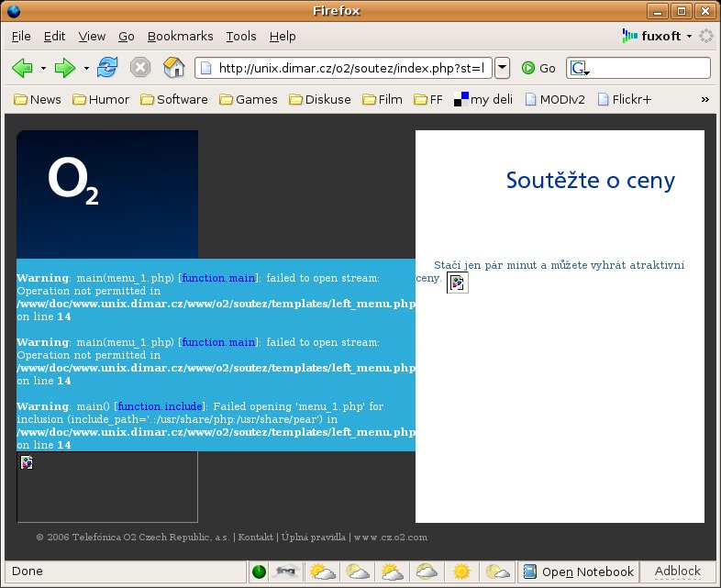Click the green circle status bar icon

click(259, 571)
